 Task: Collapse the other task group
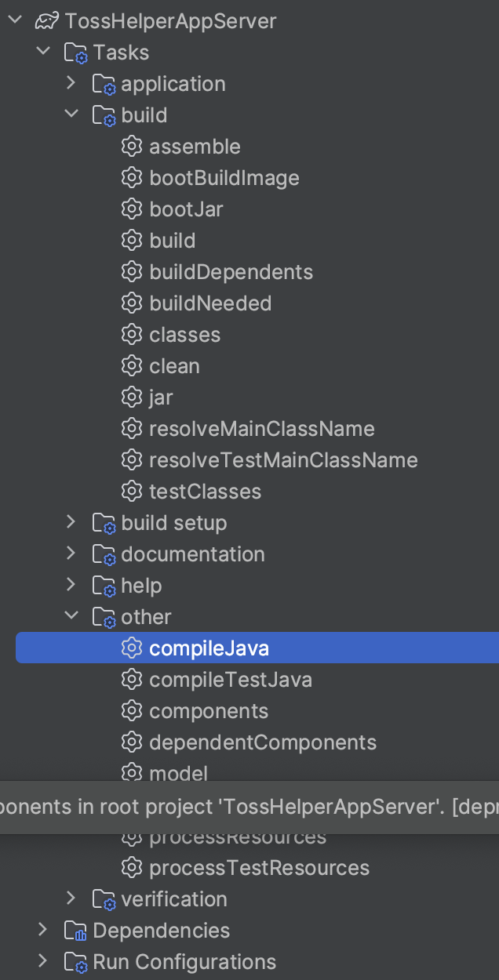71,616
